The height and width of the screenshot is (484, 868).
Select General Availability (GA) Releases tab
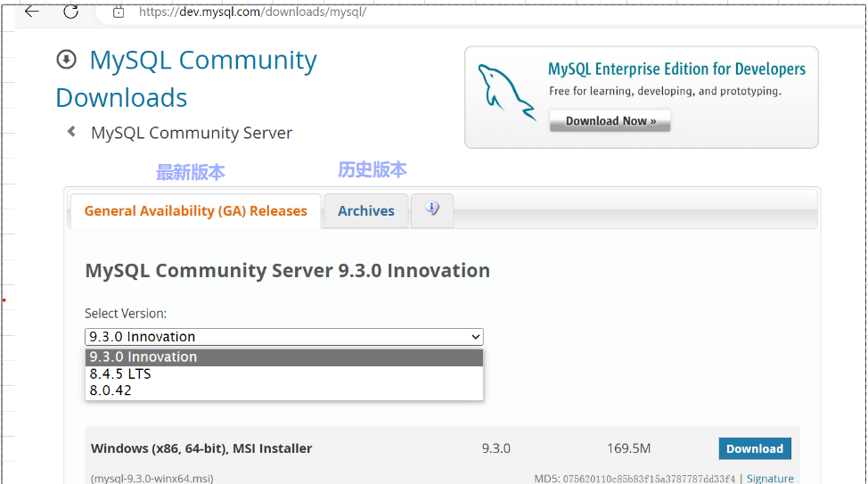click(x=195, y=211)
